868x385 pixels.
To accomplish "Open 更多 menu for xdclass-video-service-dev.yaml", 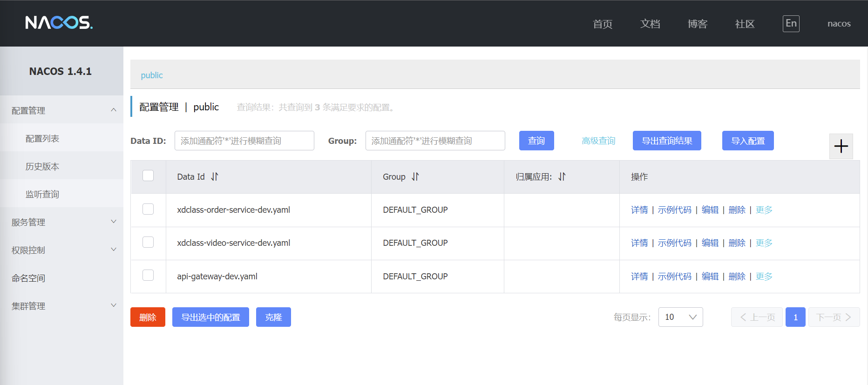I will 764,243.
